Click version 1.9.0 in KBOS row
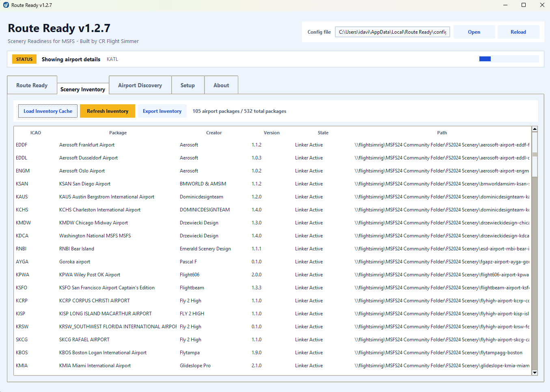Viewport: 550px width, 392px height. 257,353
